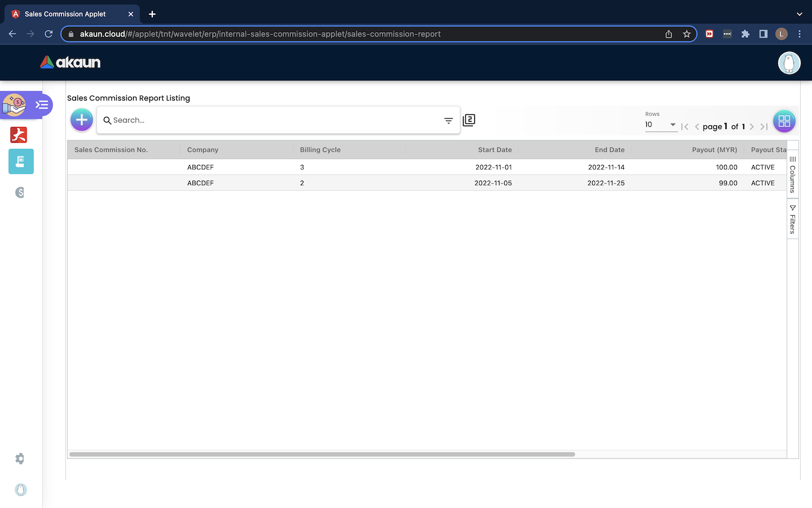Reload the page in the browser
Screen dimensions: 812x508
click(48, 34)
